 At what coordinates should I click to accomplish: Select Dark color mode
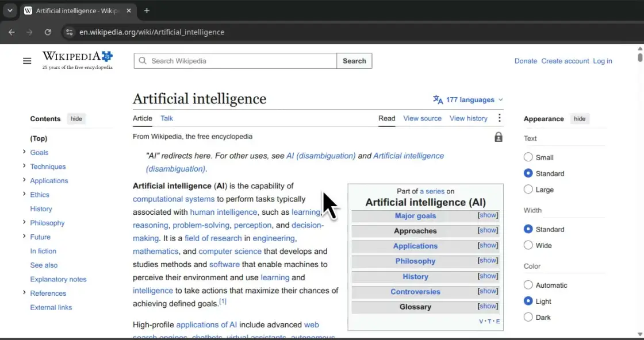[x=528, y=317]
